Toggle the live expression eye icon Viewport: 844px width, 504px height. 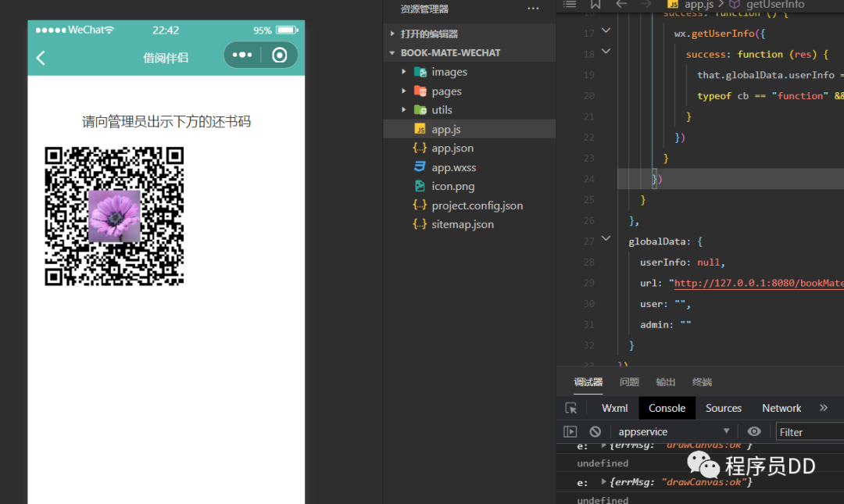click(754, 431)
